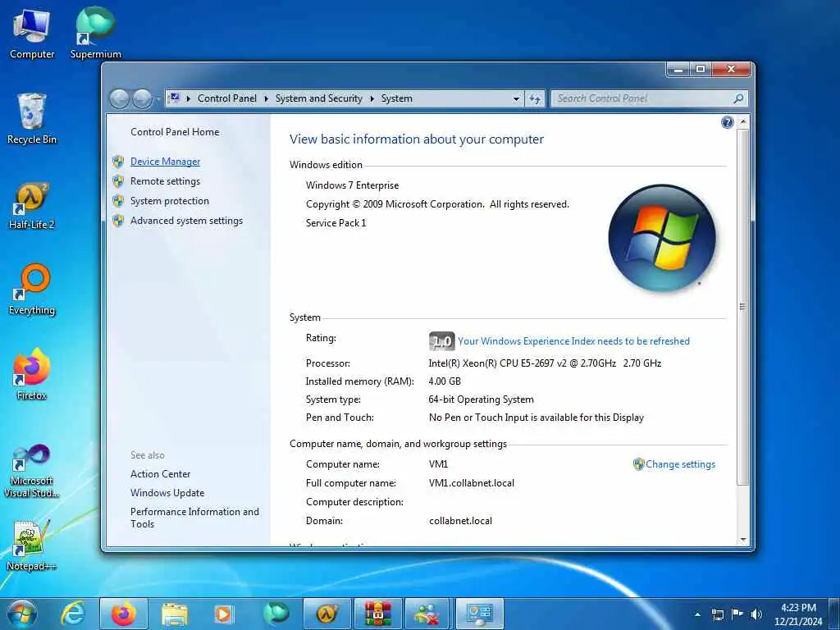This screenshot has height=630, width=840.
Task: Open Action Center under See also
Action: [x=160, y=474]
